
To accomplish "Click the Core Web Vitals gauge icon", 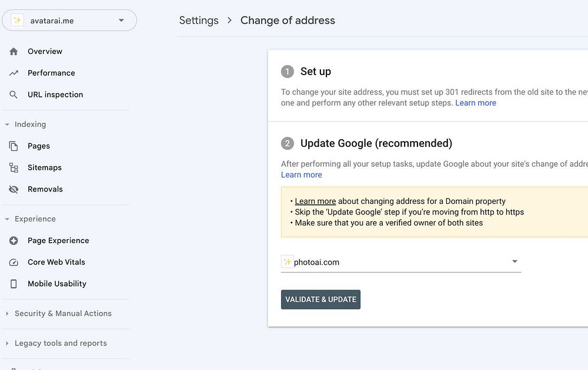I will [x=14, y=263].
